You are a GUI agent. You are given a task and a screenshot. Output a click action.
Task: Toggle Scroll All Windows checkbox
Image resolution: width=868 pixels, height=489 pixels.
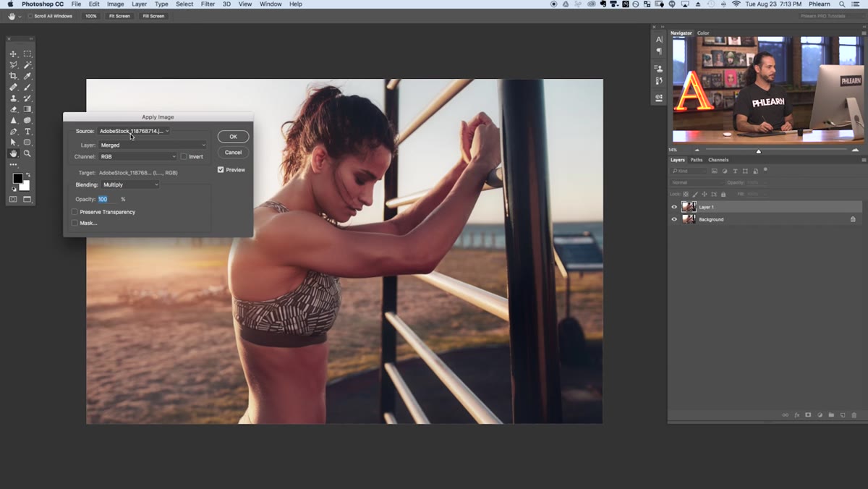click(30, 16)
